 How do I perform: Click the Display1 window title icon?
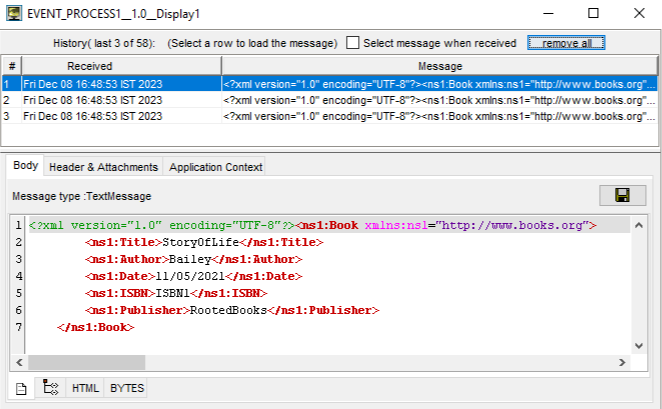[x=14, y=14]
